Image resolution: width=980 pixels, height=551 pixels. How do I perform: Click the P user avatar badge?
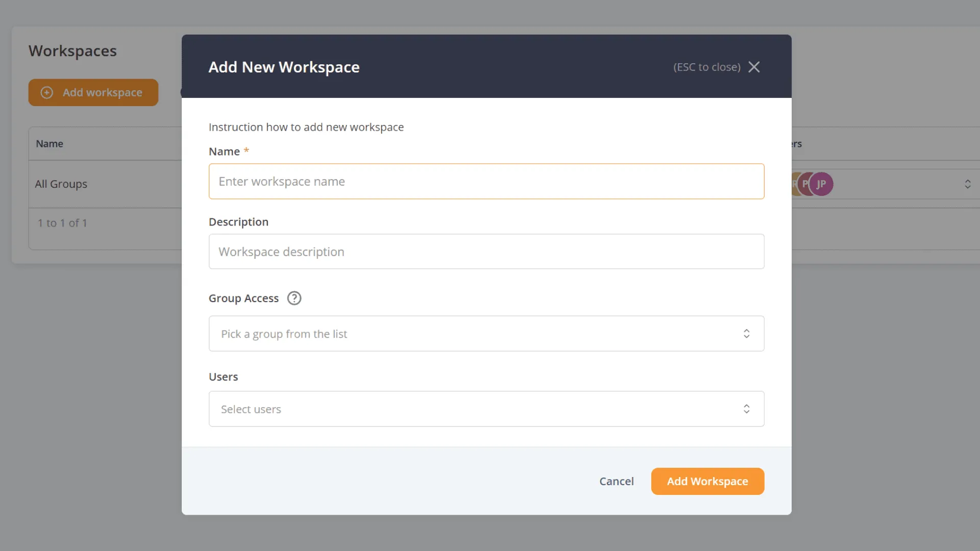click(x=805, y=184)
